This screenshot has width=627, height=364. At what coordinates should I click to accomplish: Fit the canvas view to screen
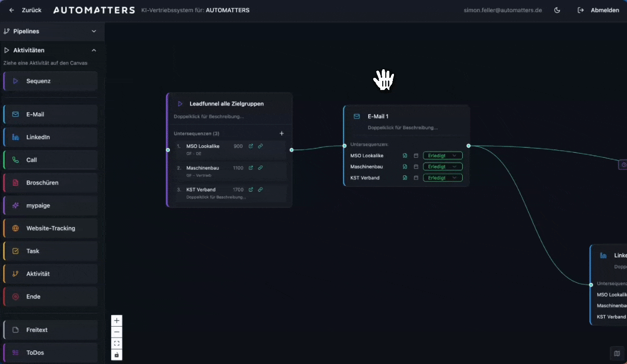click(117, 344)
